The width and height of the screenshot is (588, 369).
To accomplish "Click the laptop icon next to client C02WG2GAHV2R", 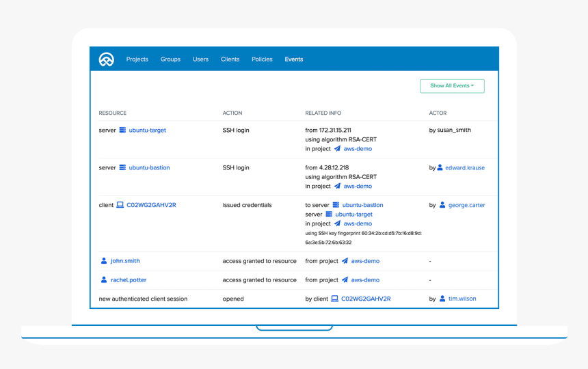I will tap(120, 205).
